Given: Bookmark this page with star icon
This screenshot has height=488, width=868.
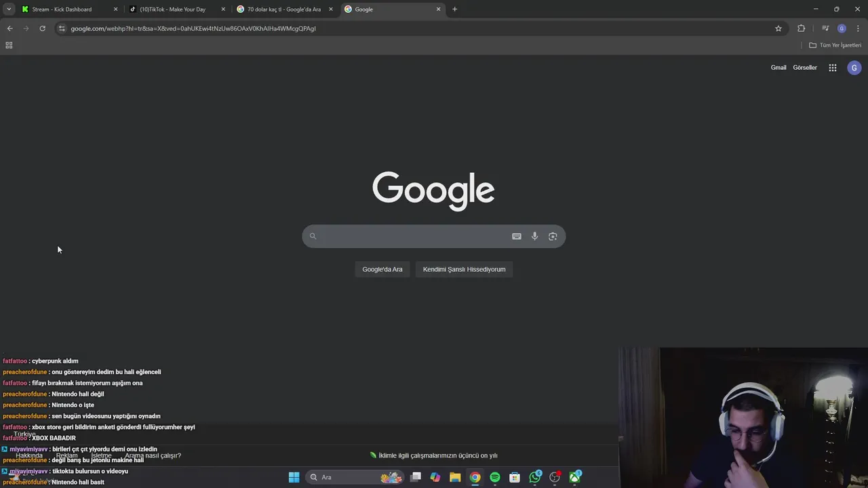Looking at the screenshot, I should coord(778,28).
